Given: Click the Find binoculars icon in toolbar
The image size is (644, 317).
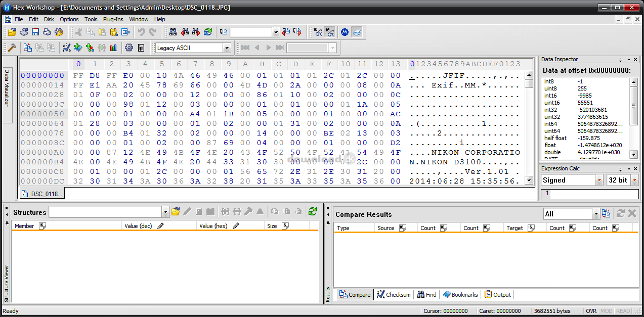Looking at the screenshot, I should pyautogui.click(x=173, y=32).
